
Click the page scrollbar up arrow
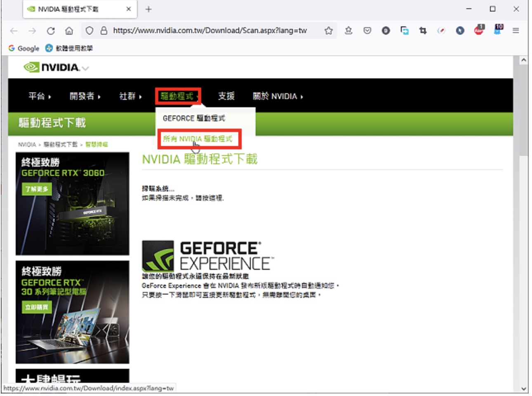(x=523, y=60)
